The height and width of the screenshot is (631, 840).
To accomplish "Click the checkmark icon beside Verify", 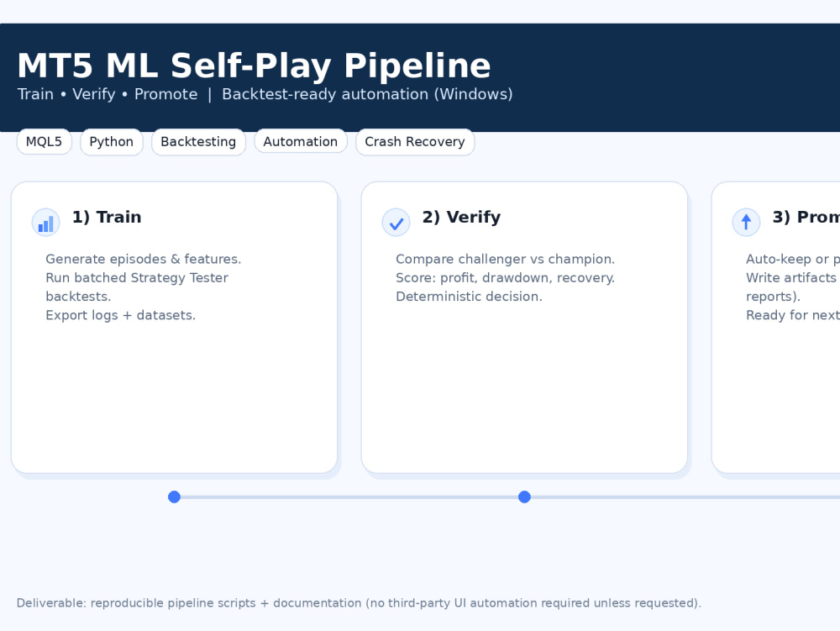I will [x=396, y=223].
